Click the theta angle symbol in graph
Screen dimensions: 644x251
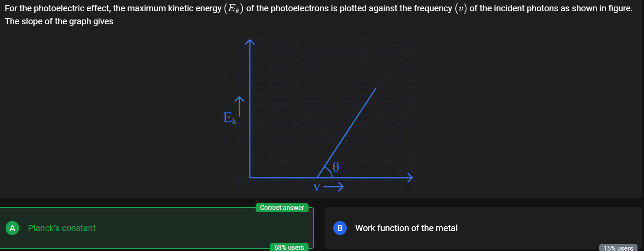(335, 167)
